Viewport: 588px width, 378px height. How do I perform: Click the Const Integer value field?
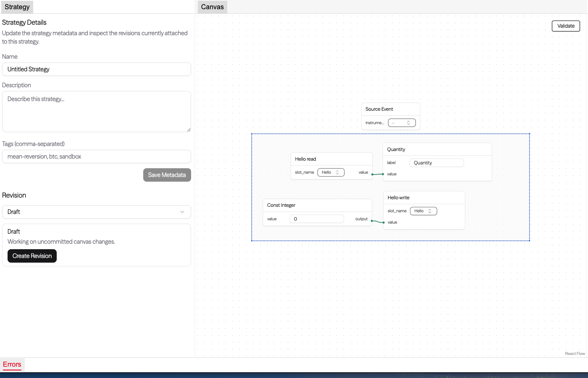click(x=317, y=219)
